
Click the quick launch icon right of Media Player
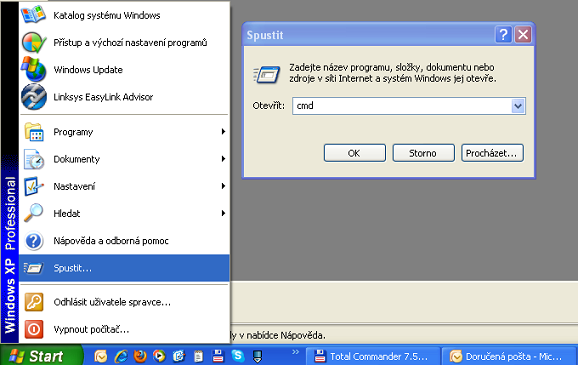[x=179, y=356]
